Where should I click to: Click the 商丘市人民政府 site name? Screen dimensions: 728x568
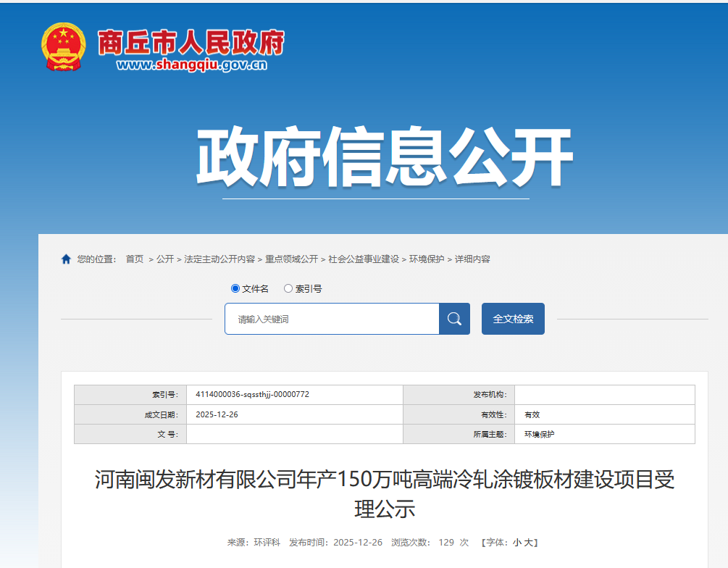point(193,41)
